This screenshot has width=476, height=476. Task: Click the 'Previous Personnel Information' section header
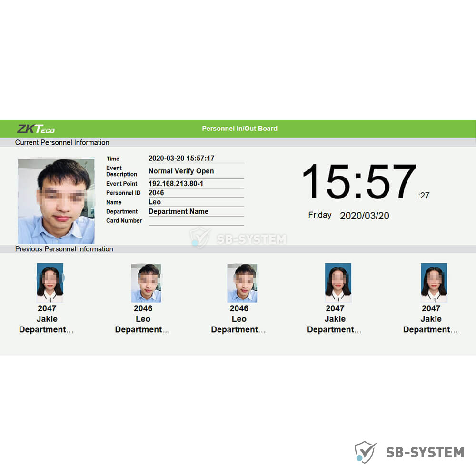[x=64, y=249]
